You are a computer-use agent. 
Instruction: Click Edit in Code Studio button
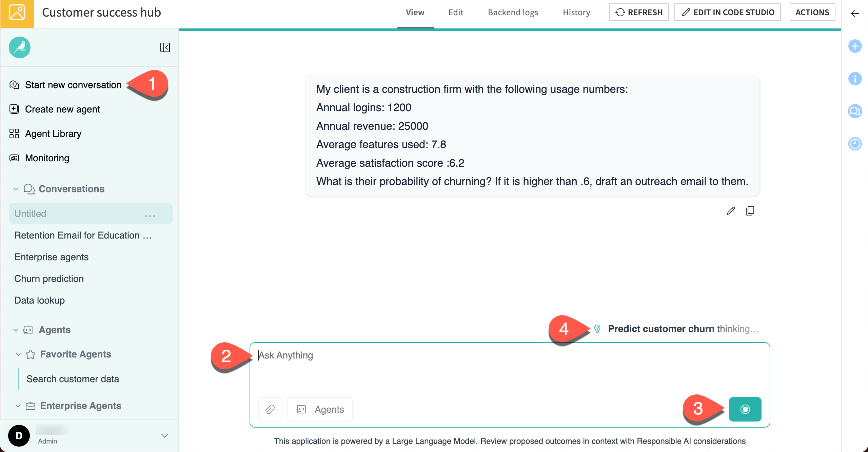tap(727, 13)
